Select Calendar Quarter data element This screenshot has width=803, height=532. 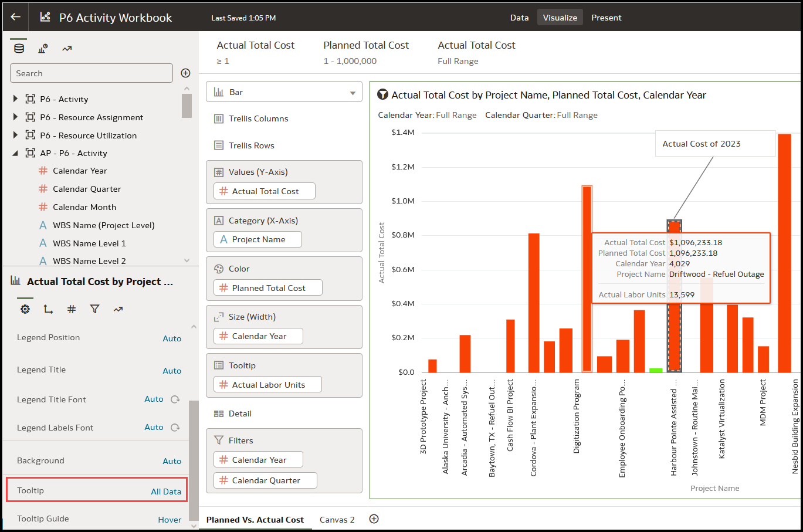click(x=87, y=189)
